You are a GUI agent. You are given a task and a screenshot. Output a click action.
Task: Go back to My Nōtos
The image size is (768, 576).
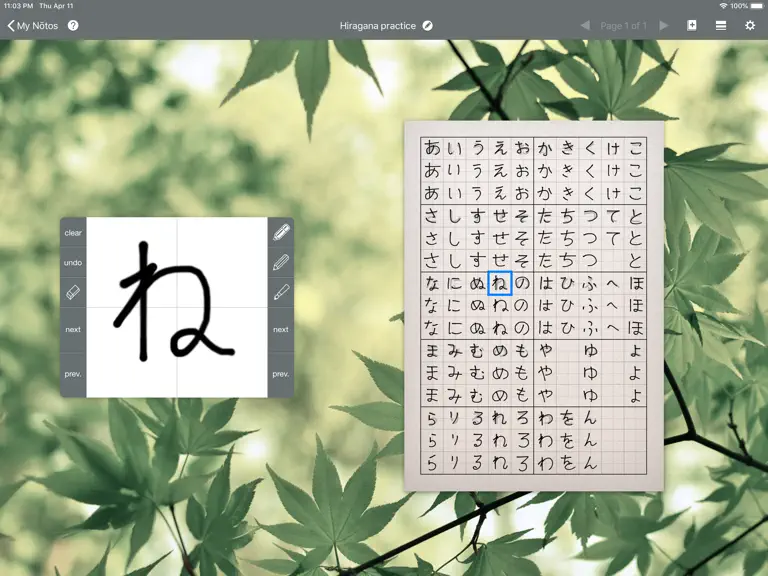click(33, 25)
